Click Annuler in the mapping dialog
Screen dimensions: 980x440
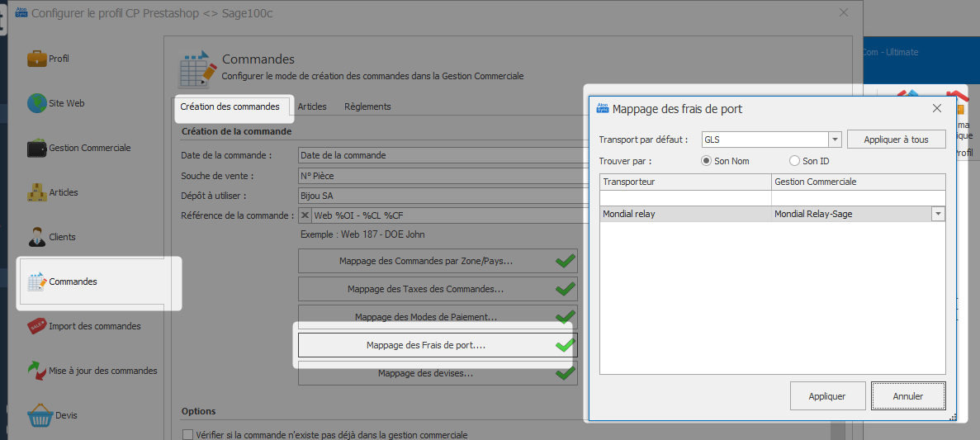click(908, 395)
